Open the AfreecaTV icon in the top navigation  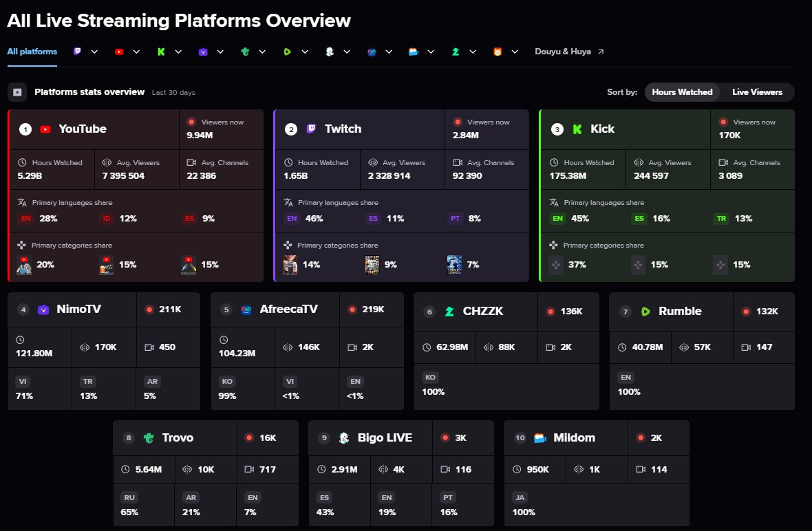pos(372,52)
